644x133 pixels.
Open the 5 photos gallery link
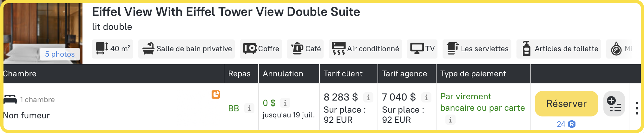pos(60,54)
